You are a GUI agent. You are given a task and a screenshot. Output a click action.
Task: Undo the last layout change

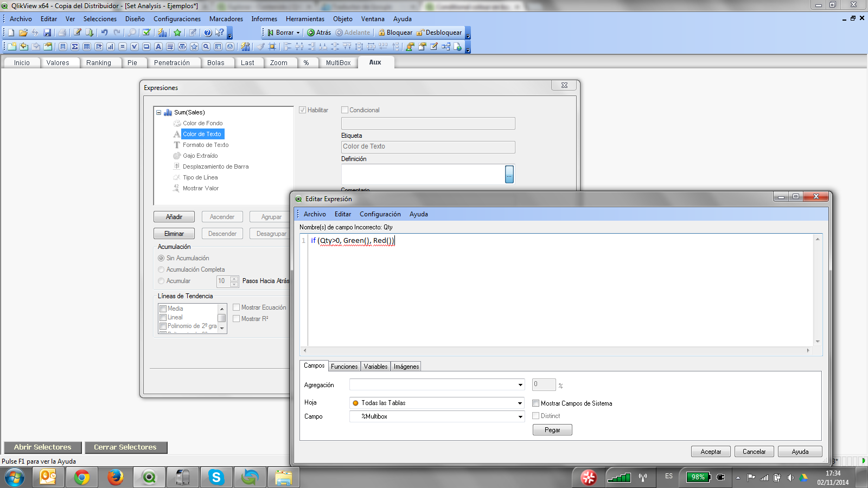(x=105, y=33)
